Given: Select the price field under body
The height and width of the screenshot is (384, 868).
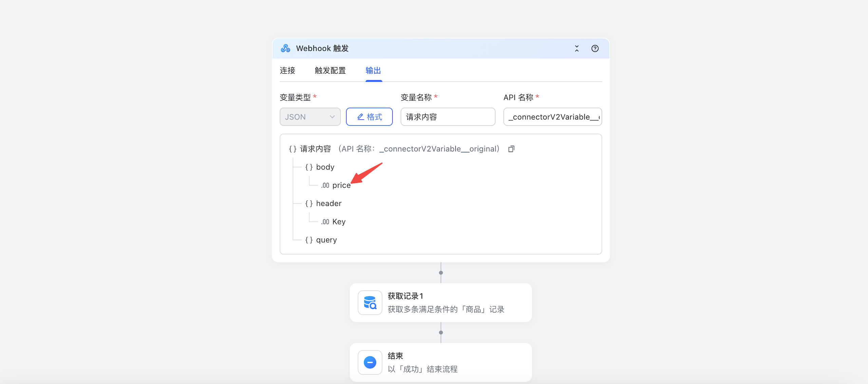Looking at the screenshot, I should click(342, 185).
